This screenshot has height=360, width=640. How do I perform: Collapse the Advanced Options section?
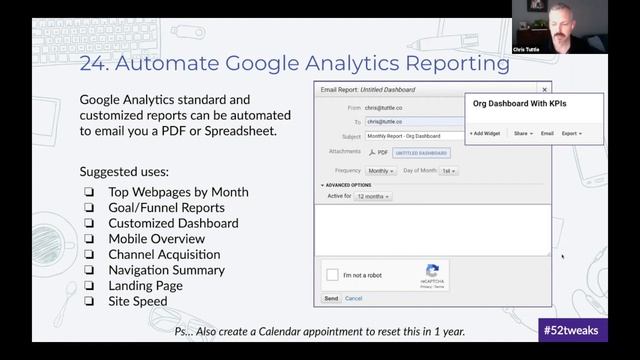coord(346,185)
